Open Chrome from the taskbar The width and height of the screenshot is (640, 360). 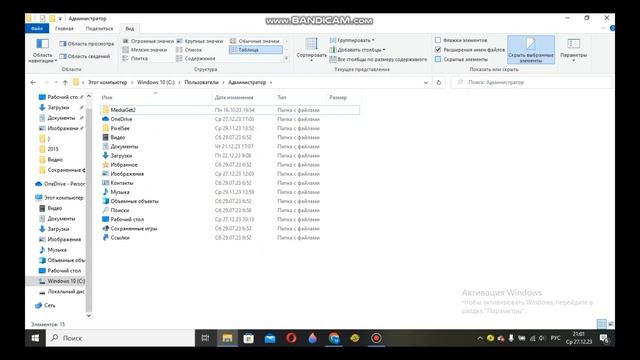(x=334, y=338)
